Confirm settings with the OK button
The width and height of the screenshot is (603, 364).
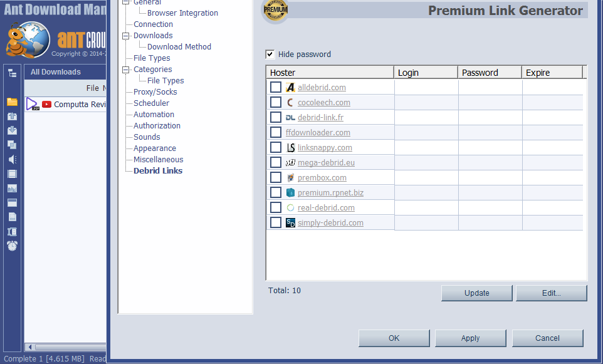point(394,338)
